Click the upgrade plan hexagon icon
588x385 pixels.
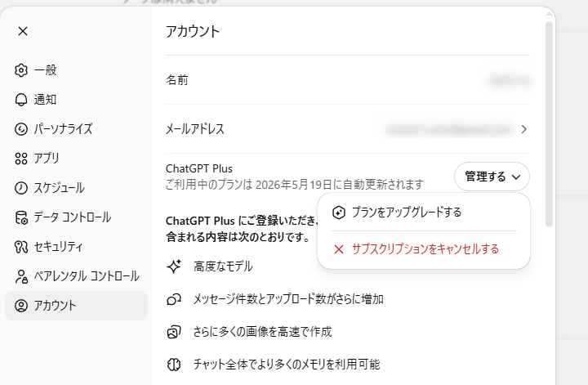339,213
